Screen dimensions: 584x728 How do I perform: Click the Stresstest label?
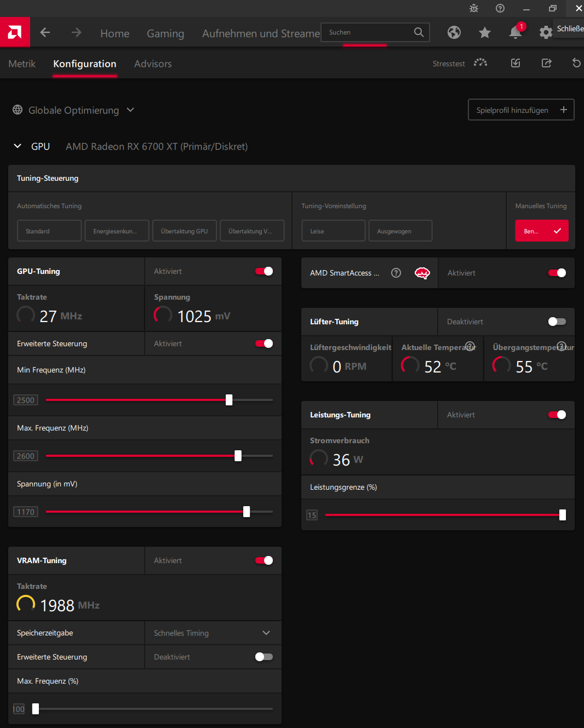[x=449, y=64]
